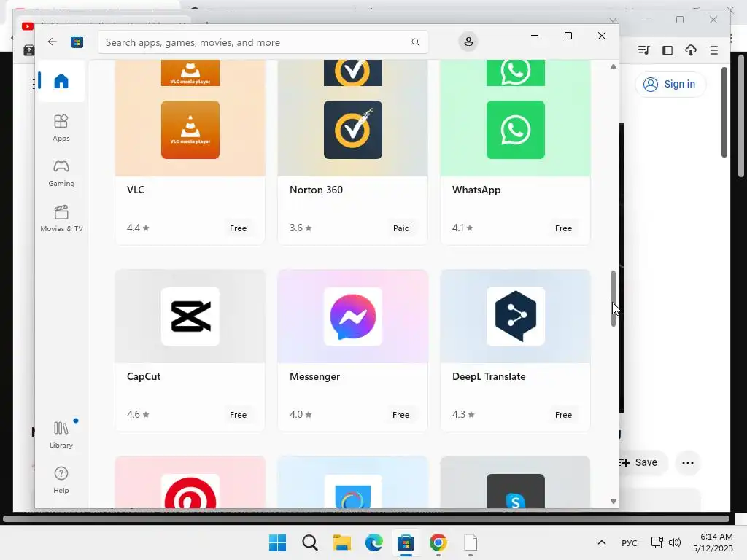Viewport: 747px width, 560px height.
Task: Open Movies & TV section
Action: [61, 218]
